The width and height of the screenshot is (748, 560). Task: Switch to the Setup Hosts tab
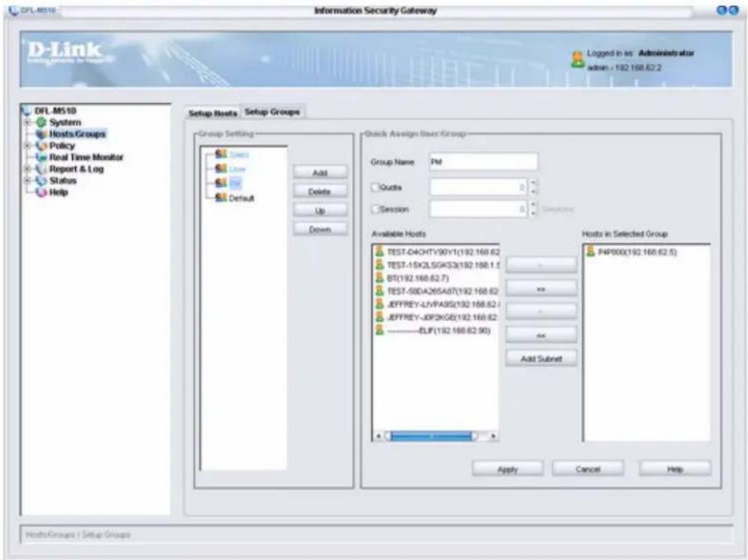pos(213,113)
